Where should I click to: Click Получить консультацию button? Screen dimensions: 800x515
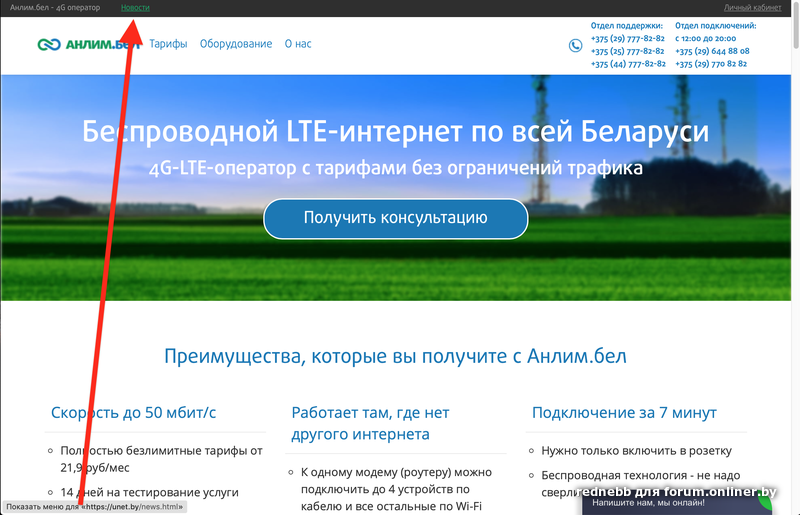pyautogui.click(x=395, y=218)
